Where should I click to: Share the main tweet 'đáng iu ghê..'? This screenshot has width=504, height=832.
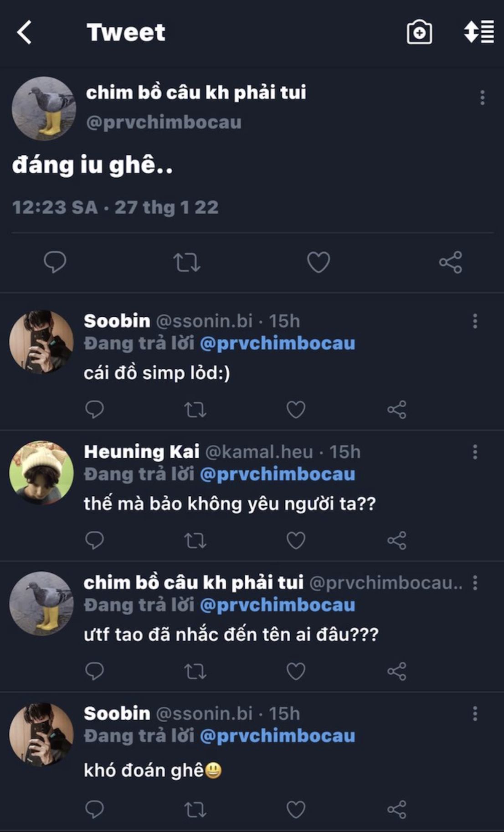click(x=450, y=262)
